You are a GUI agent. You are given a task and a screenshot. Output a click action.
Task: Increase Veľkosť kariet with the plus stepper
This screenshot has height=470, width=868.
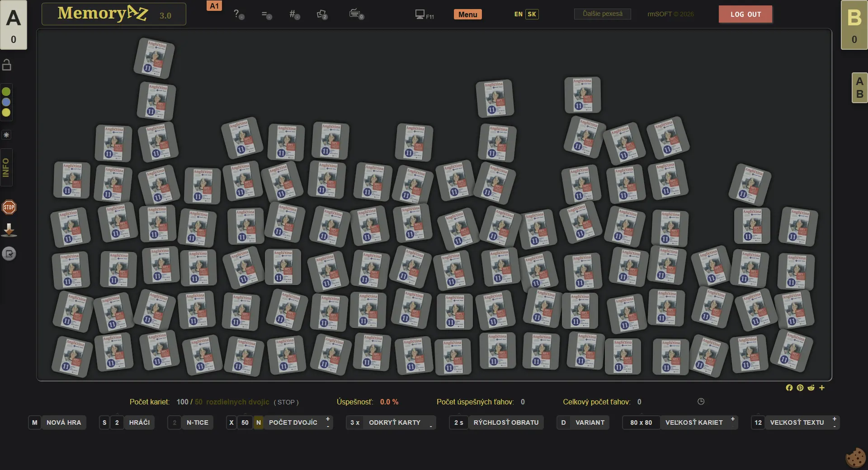732,419
